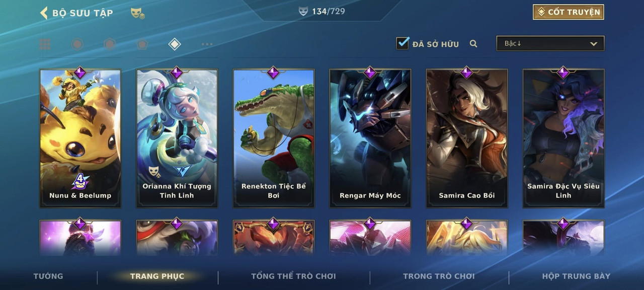Go back using the Bộ Sưu Tập arrow

44,13
